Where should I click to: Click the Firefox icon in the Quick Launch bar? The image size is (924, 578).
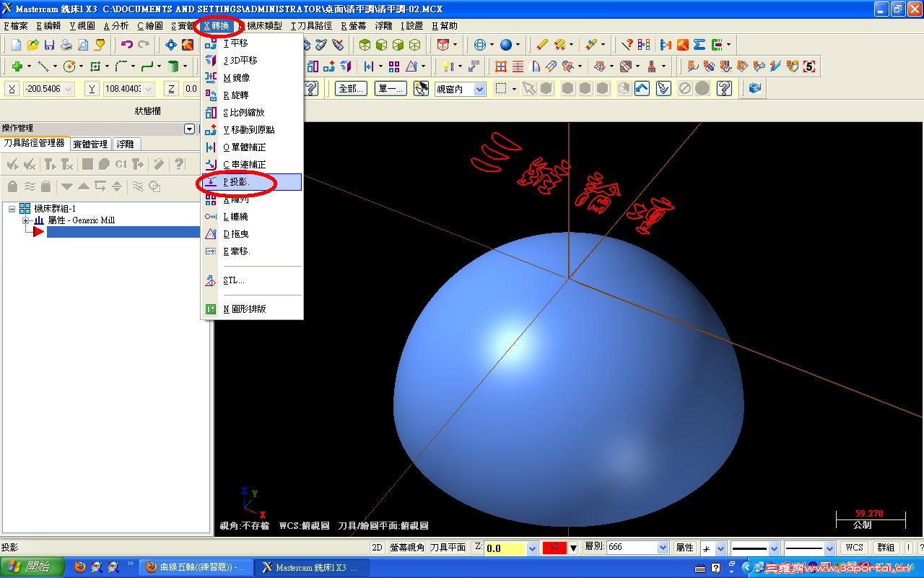coord(79,567)
